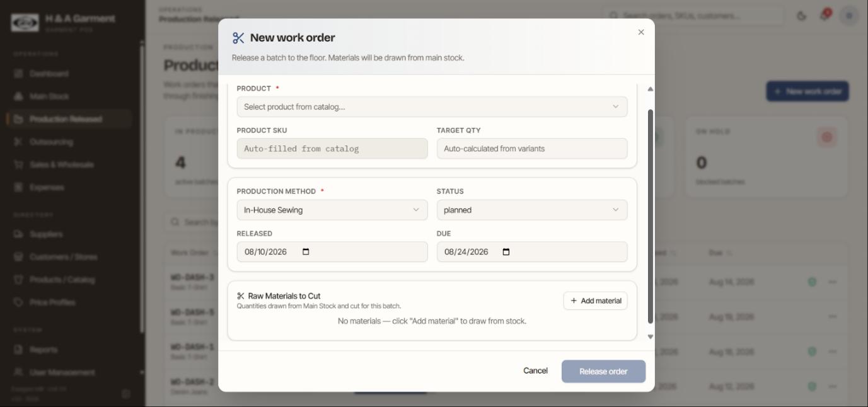Open the Production Method dropdown

[332, 210]
